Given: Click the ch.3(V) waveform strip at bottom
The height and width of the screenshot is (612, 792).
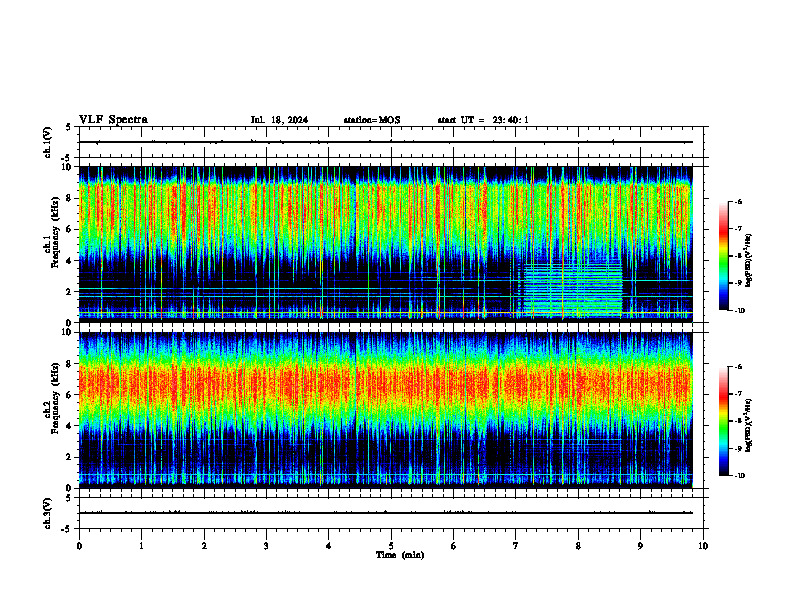Looking at the screenshot, I should pyautogui.click(x=391, y=513).
